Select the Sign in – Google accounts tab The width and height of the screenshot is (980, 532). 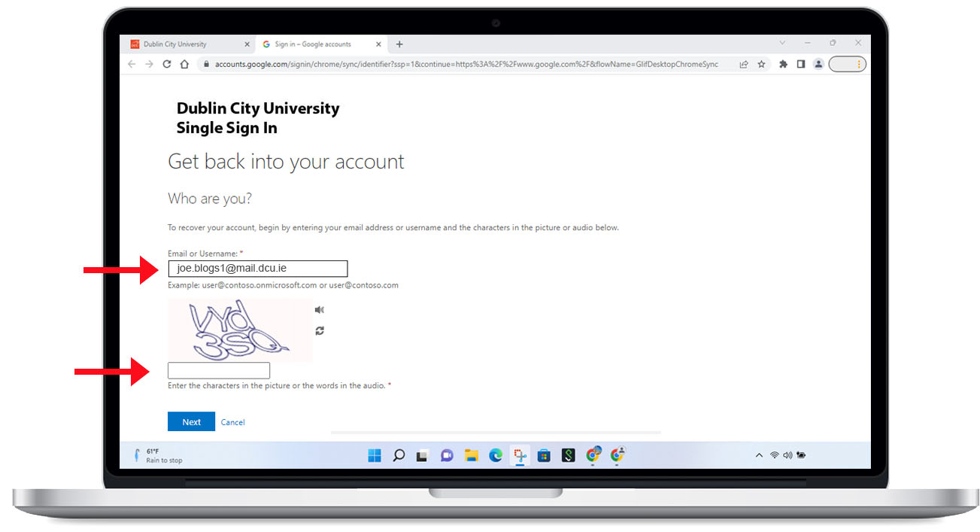click(321, 44)
